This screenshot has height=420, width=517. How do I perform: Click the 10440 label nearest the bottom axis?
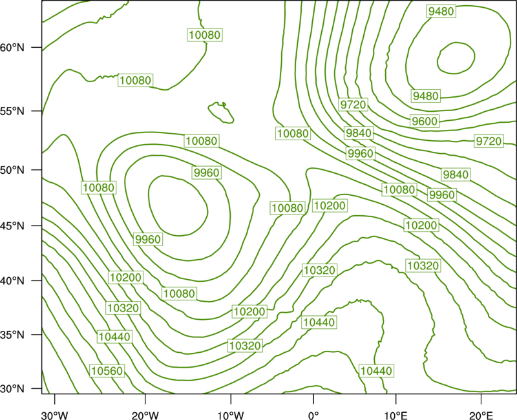[377, 370]
